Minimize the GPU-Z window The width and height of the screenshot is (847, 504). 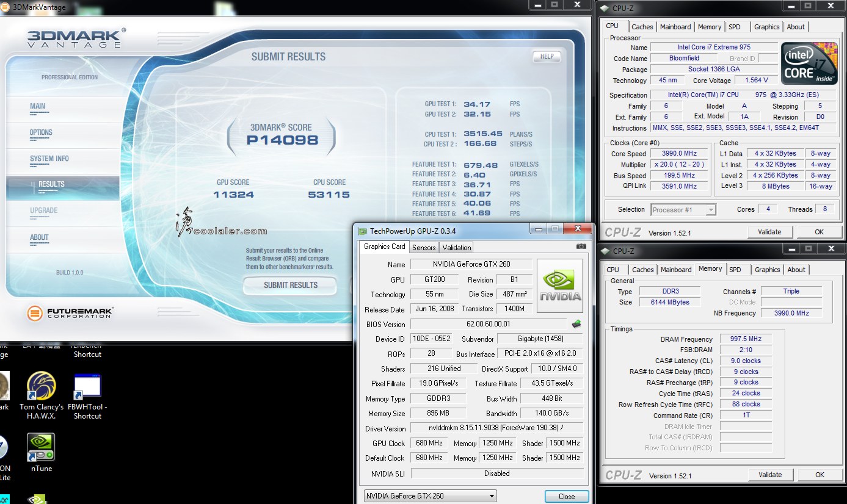click(538, 229)
